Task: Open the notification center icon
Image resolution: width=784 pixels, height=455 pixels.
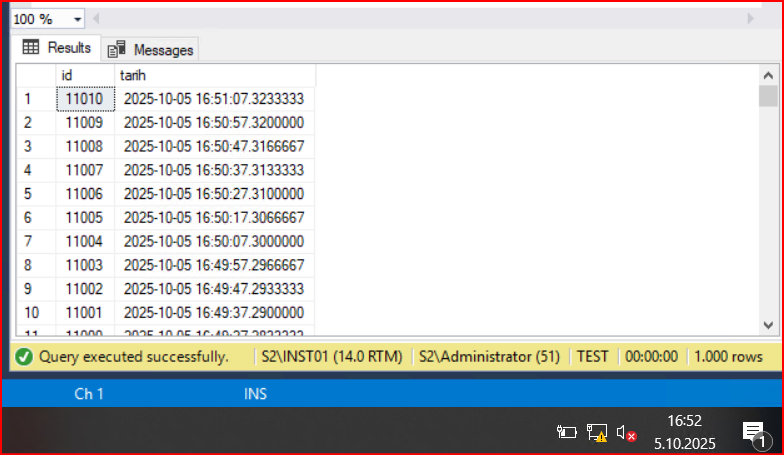Action: (753, 432)
